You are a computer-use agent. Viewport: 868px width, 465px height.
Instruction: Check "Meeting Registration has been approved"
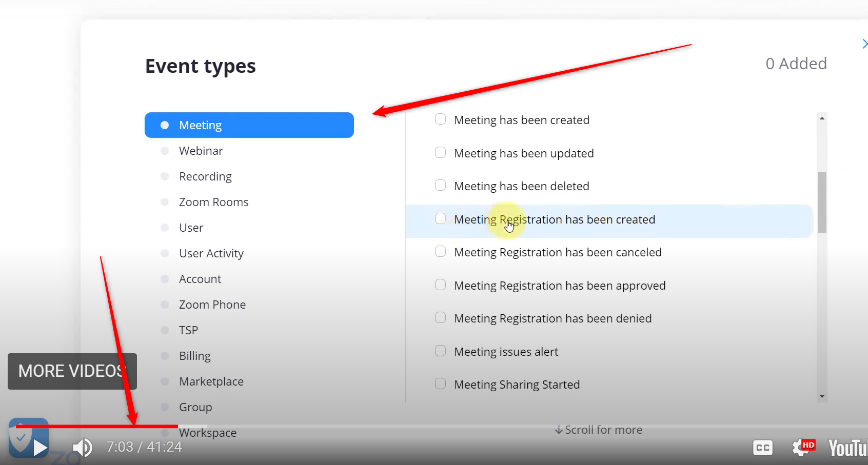coord(440,285)
